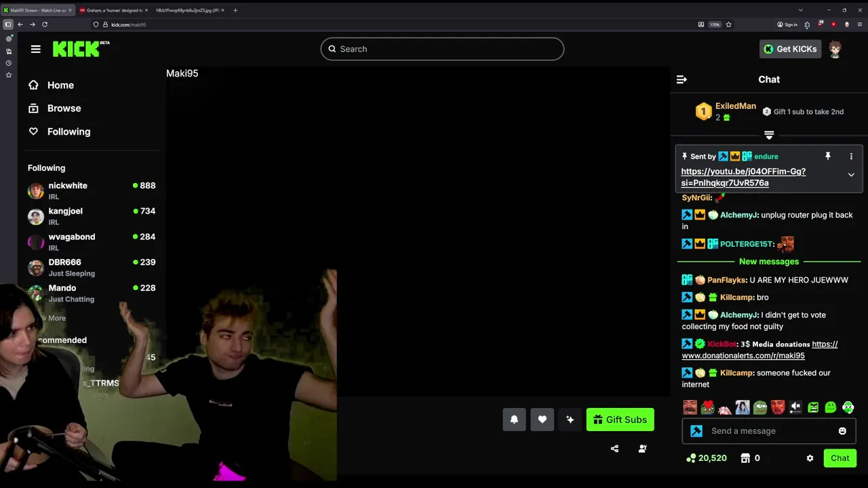Click the browser Sign in button

(x=787, y=24)
